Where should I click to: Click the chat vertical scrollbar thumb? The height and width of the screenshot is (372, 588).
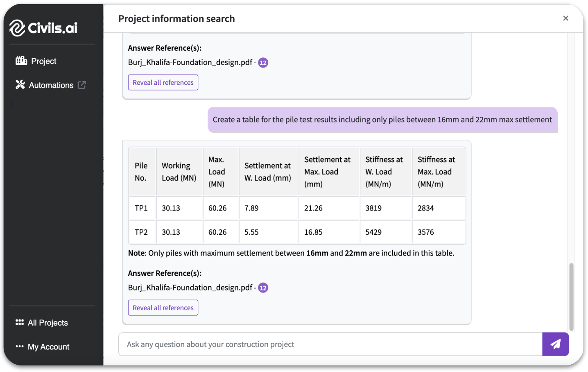pos(571,297)
